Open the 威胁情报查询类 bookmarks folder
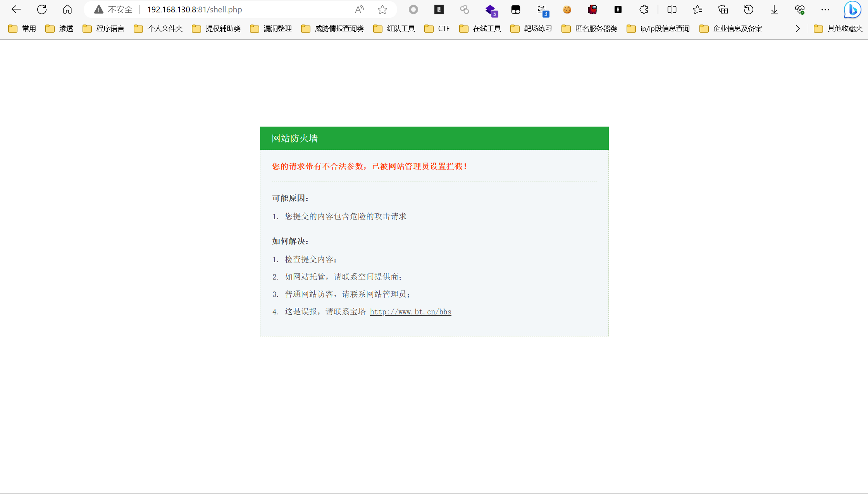 (332, 28)
